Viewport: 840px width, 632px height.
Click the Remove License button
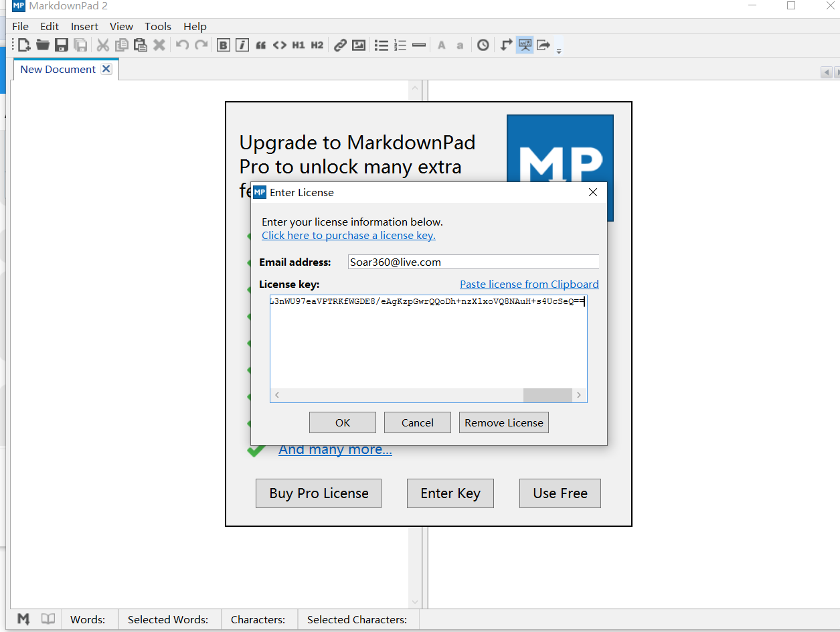504,422
